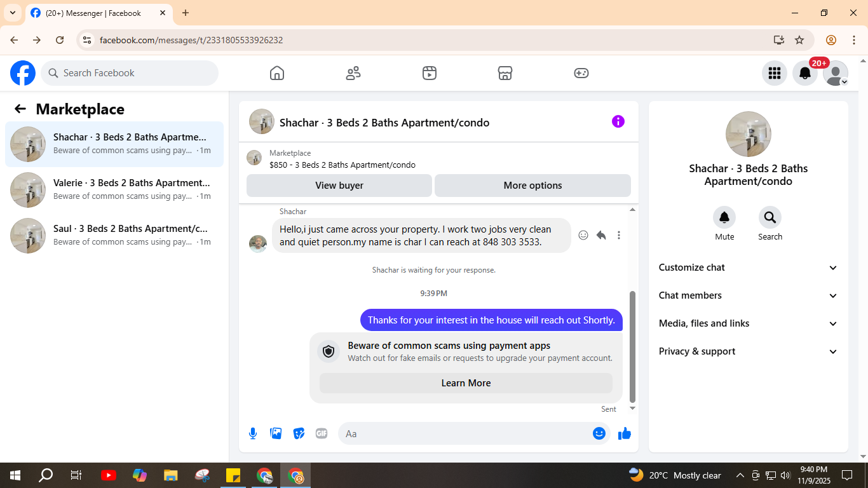Open the Windows notification center icon
Viewport: 868px width, 488px height.
[847, 475]
